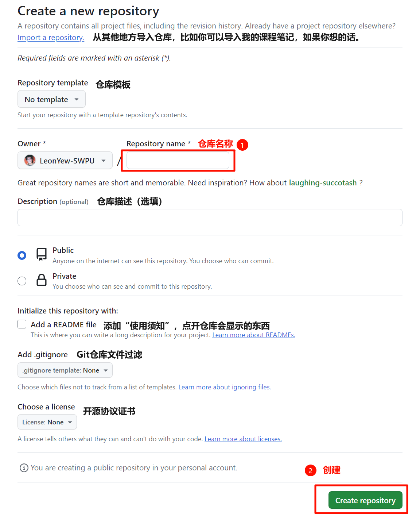Click the Create repository button
This screenshot has height=516, width=420.
(365, 500)
